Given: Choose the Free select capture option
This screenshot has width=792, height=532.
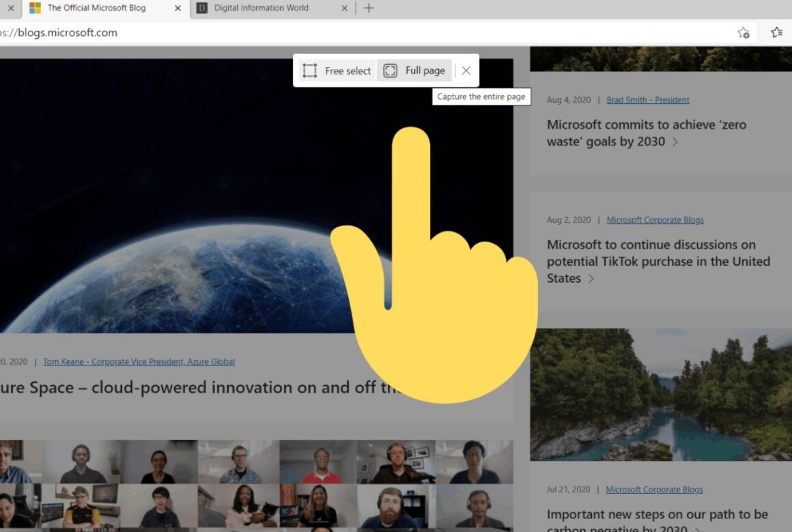Looking at the screenshot, I should [337, 71].
